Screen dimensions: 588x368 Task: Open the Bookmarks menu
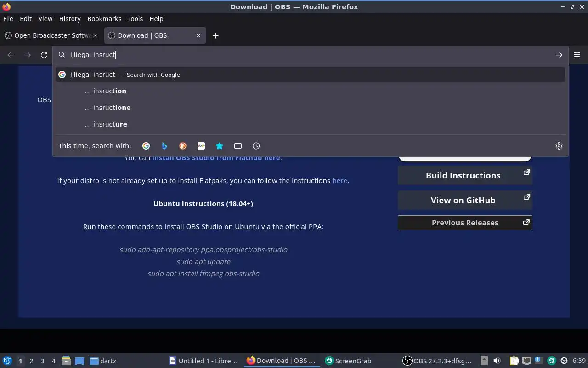(x=104, y=19)
